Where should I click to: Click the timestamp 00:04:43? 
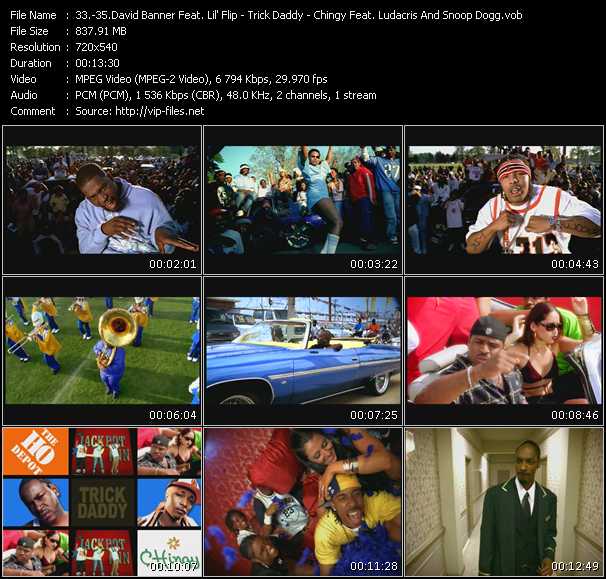click(x=575, y=264)
